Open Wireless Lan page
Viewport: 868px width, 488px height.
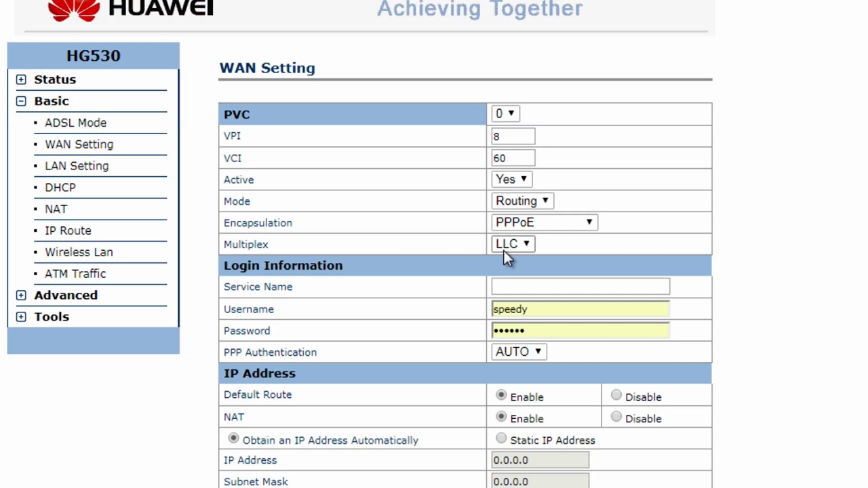click(x=79, y=252)
